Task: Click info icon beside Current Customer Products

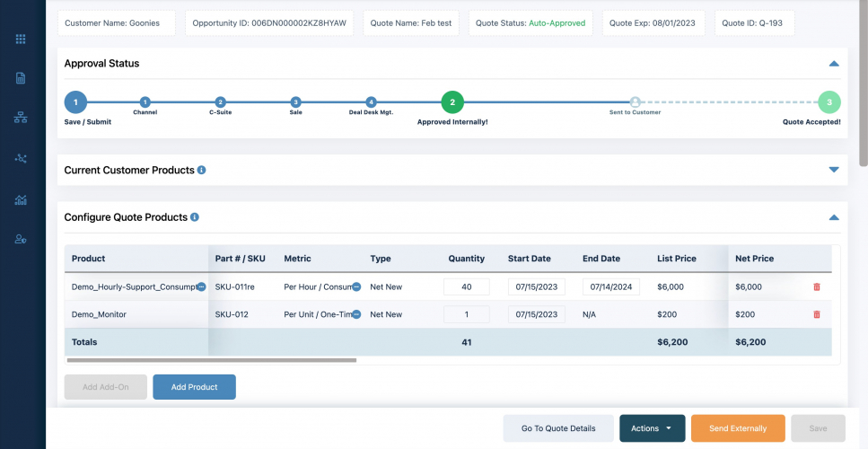Action: (201, 170)
